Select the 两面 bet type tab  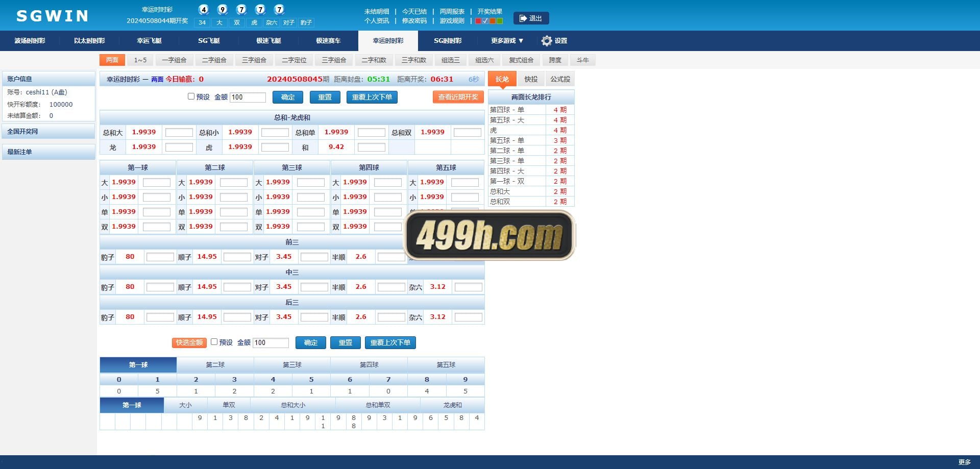[112, 60]
